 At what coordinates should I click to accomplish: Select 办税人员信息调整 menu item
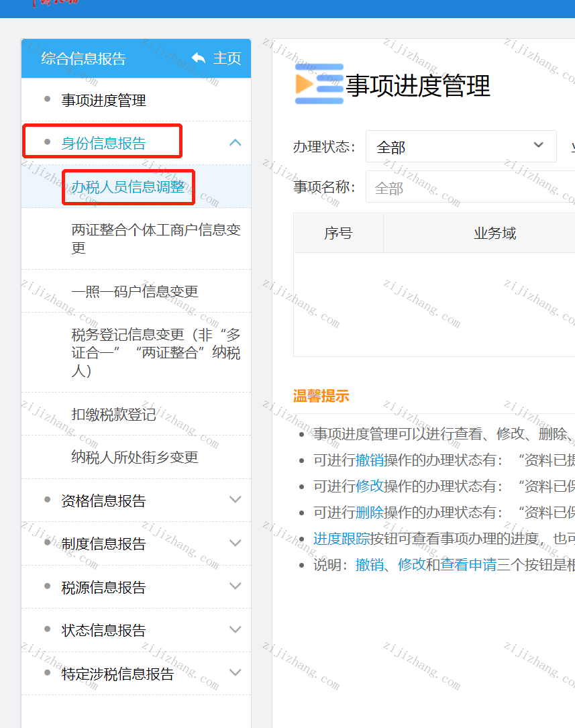(128, 187)
